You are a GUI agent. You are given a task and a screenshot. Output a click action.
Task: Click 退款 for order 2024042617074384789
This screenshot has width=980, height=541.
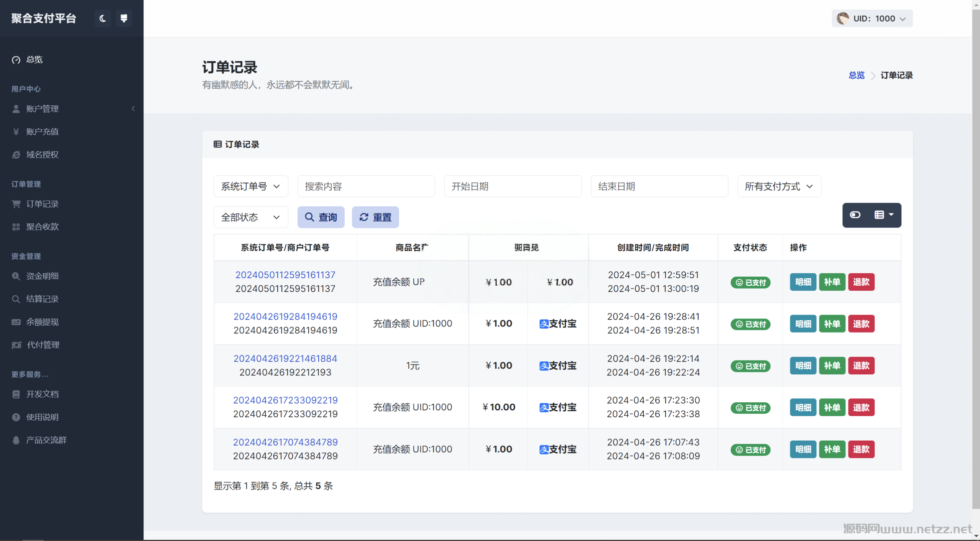(x=861, y=449)
